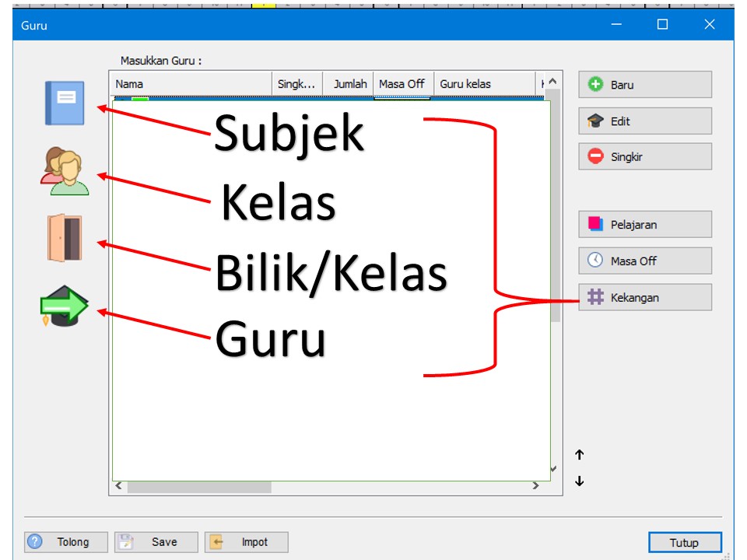Open the Impot import button
The height and width of the screenshot is (560, 747).
point(246,542)
